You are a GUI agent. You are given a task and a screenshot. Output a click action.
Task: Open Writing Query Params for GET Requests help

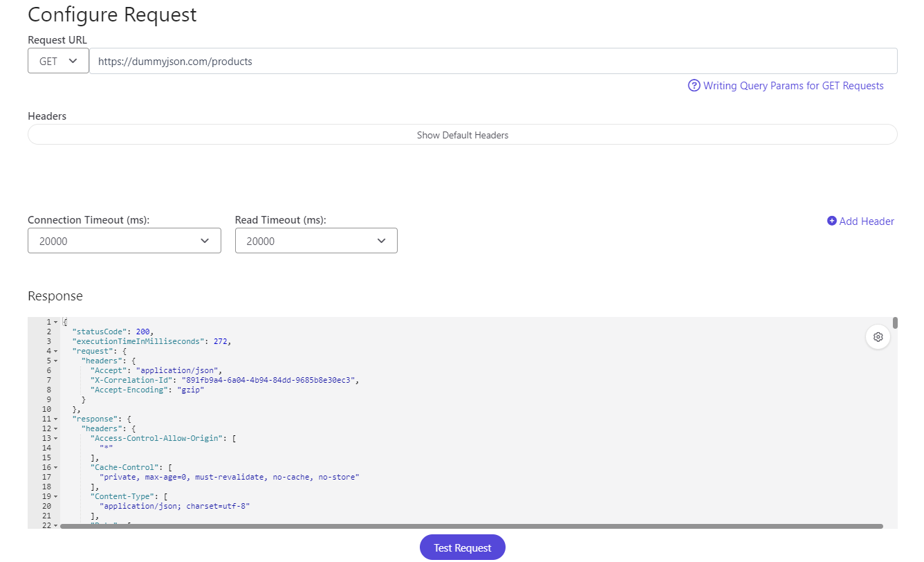click(793, 86)
